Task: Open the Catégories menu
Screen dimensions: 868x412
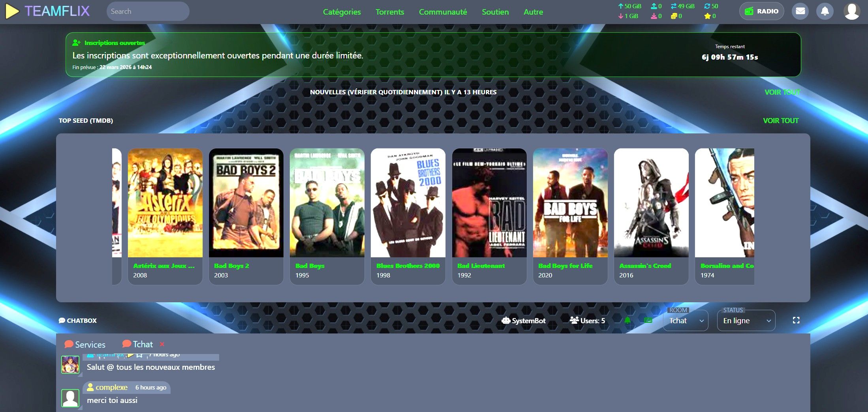Action: 342,12
